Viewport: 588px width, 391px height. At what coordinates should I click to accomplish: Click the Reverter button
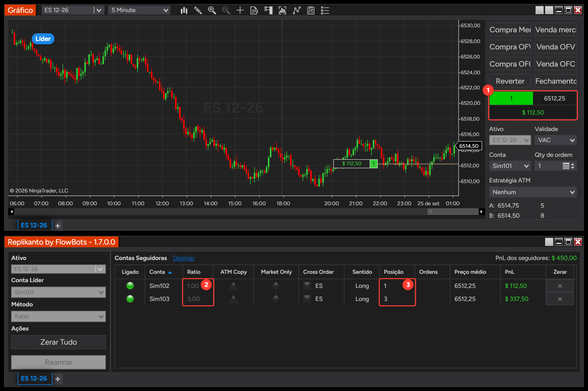(x=510, y=81)
